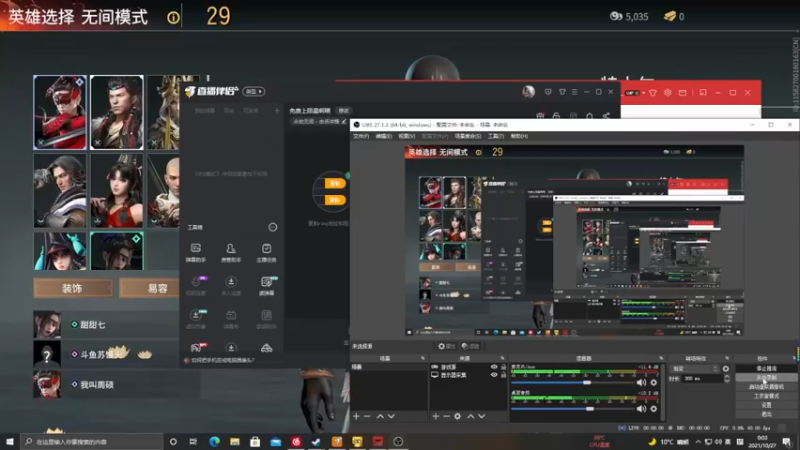
Task: Add a new source in OBS Sources panel
Action: point(436,416)
